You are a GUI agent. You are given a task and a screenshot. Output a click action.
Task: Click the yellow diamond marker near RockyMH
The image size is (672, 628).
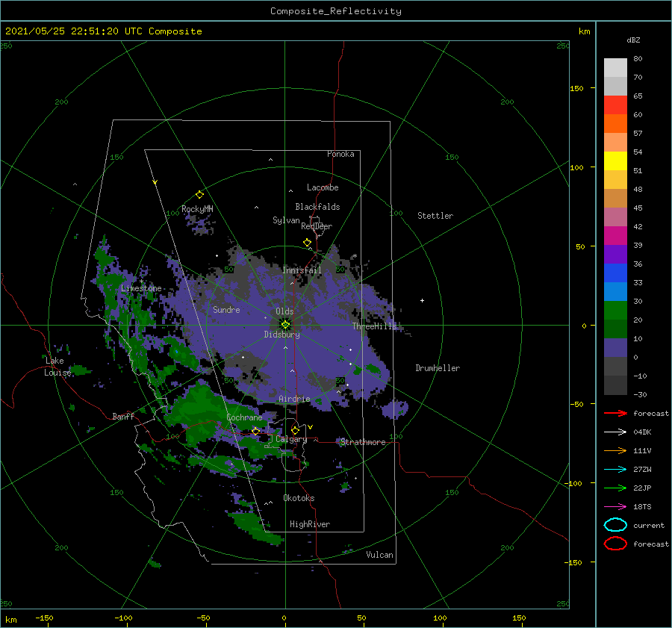coord(199,195)
